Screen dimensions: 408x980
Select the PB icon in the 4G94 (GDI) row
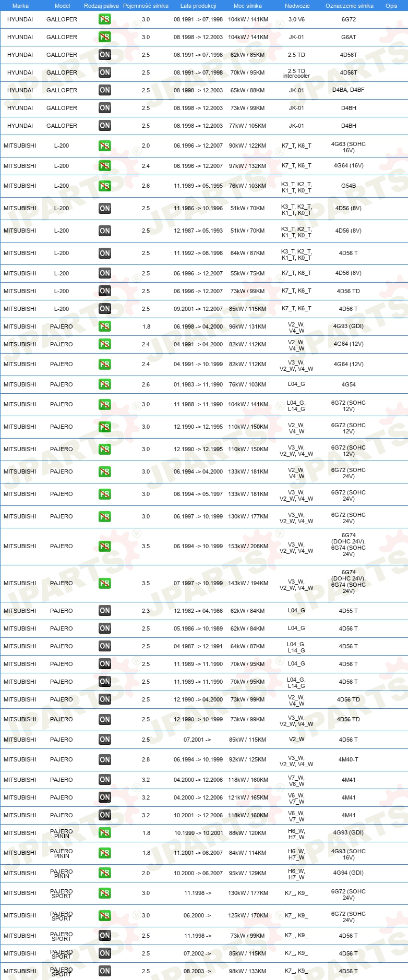click(105, 873)
